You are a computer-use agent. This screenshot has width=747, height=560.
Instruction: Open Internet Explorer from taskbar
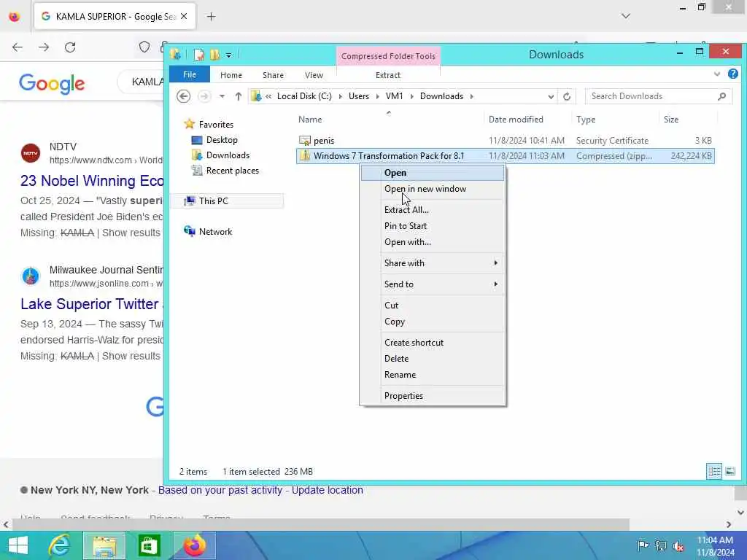click(x=60, y=545)
